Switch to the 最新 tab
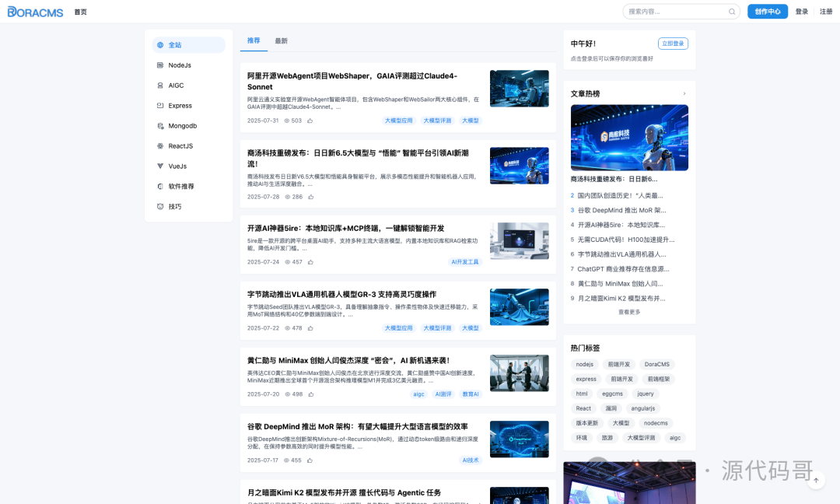This screenshot has height=504, width=840. point(281,40)
